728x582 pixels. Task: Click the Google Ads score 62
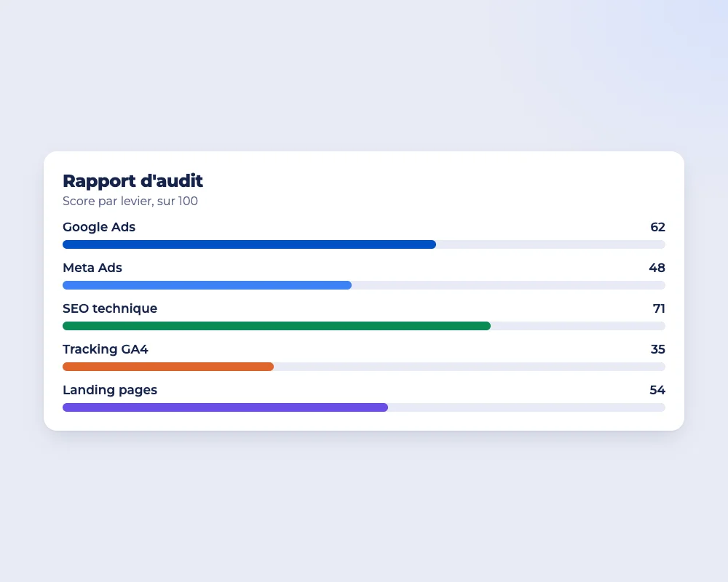point(657,227)
